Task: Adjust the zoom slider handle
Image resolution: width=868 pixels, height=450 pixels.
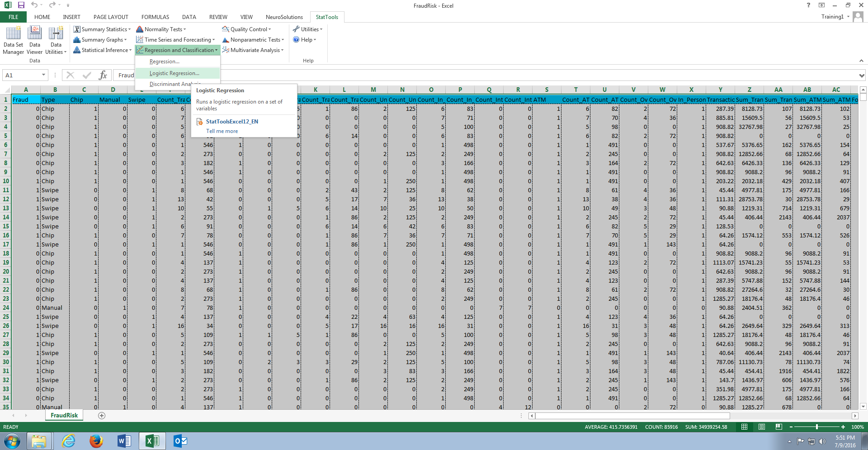Action: (x=817, y=427)
